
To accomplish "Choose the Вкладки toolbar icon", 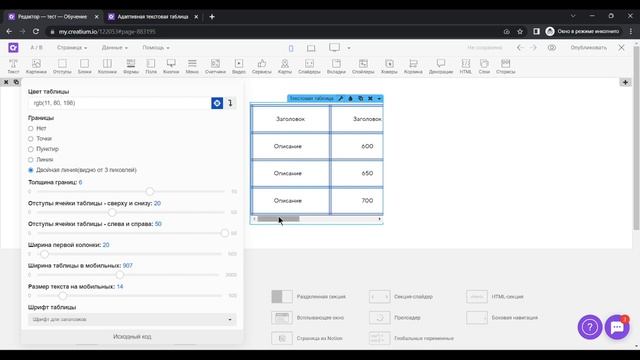I will click(336, 66).
